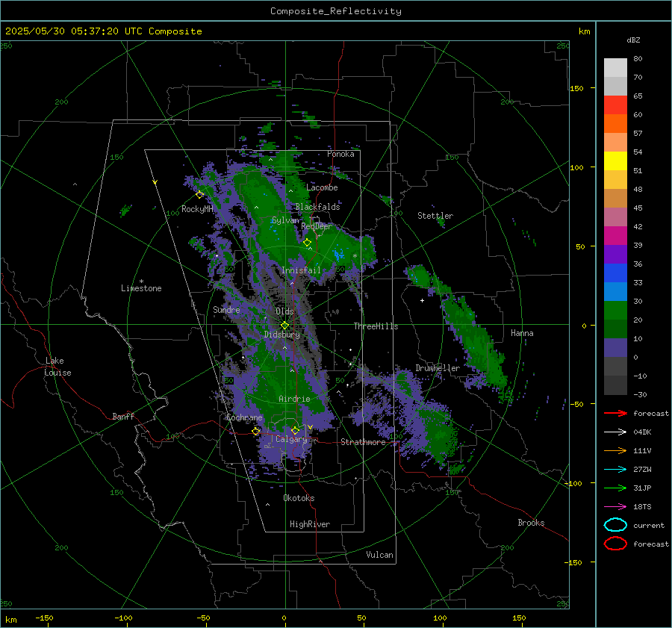672x628 pixels.
Task: Click the yellow diamond marker above Calgary
Action: click(x=295, y=430)
